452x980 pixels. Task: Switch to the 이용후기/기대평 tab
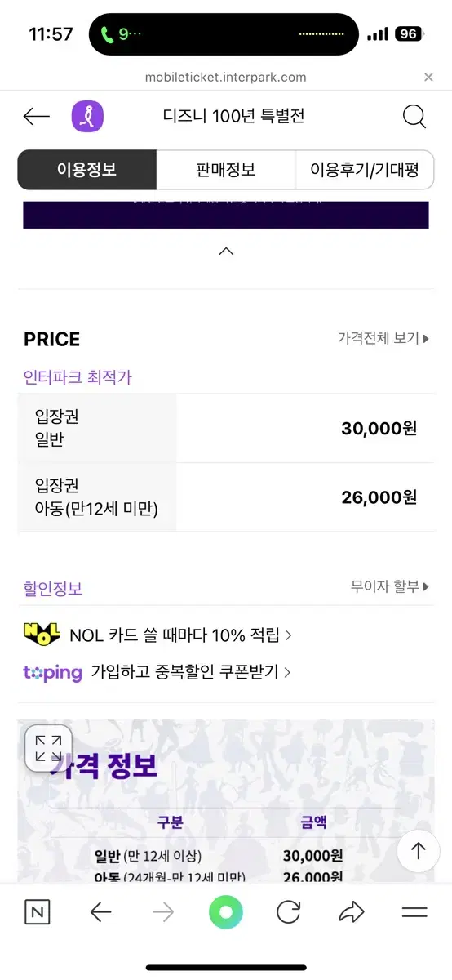(x=365, y=170)
